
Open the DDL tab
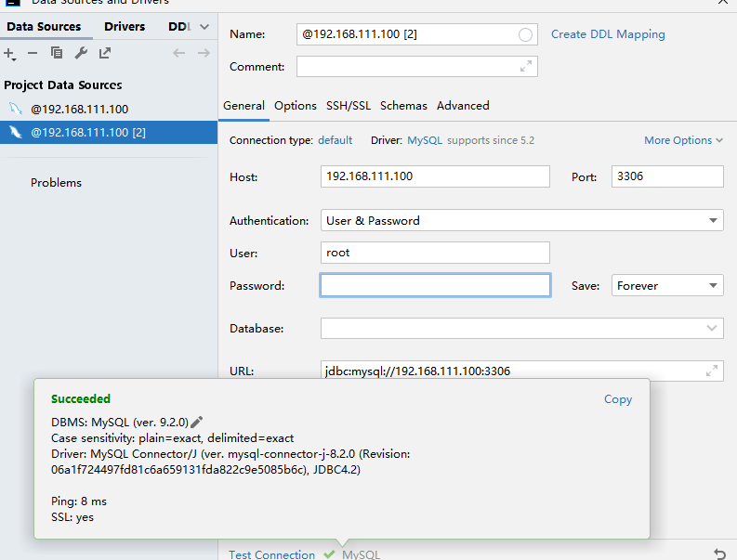[x=179, y=27]
